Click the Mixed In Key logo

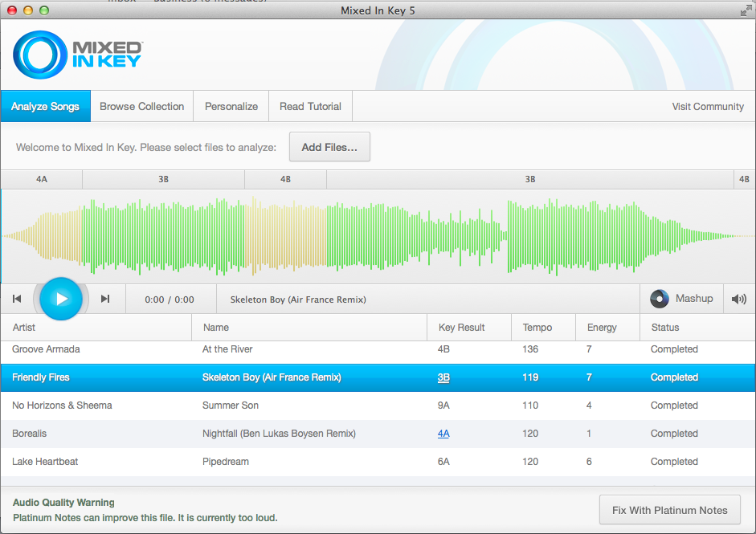click(x=78, y=55)
